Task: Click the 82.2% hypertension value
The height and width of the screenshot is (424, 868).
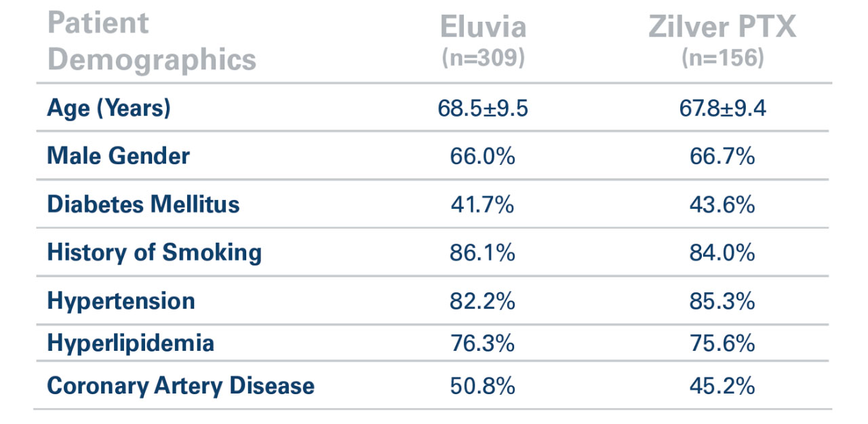Action: (483, 301)
